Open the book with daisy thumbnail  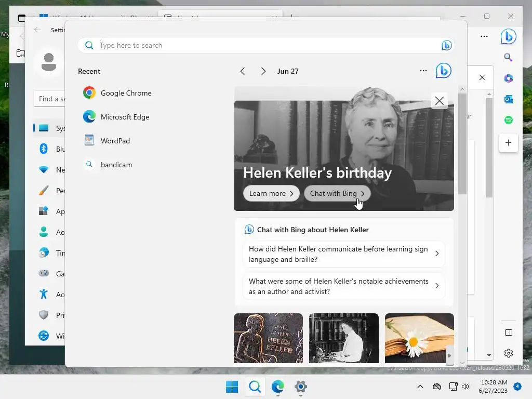click(x=419, y=338)
